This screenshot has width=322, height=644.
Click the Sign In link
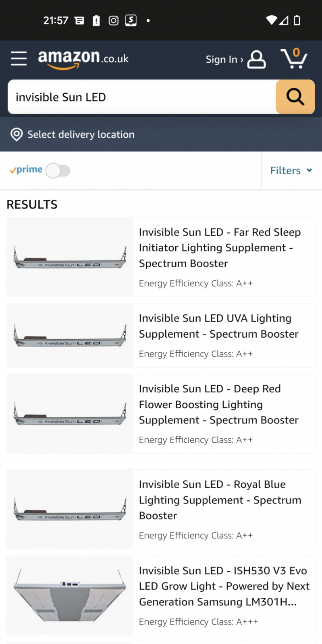tap(224, 60)
